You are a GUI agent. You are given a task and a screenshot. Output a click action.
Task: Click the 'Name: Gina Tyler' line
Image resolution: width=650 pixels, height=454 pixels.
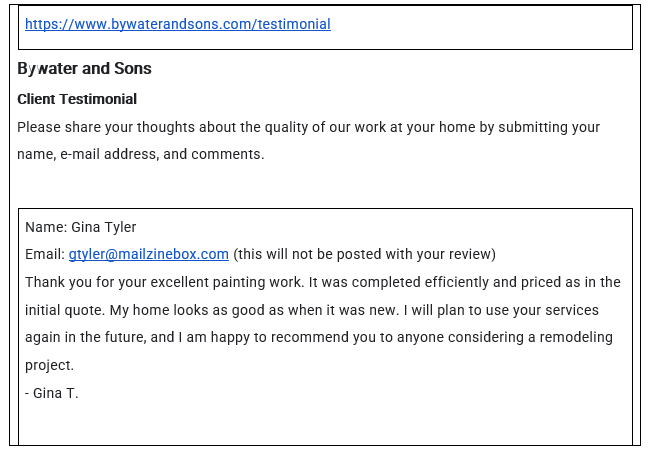tap(80, 227)
